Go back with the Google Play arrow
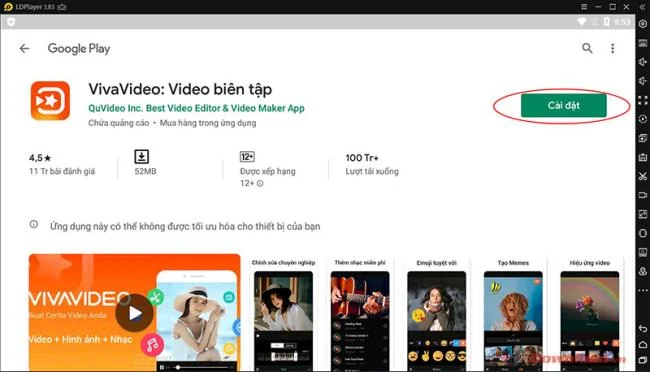Viewport: 650px width, 372px height. click(x=24, y=49)
